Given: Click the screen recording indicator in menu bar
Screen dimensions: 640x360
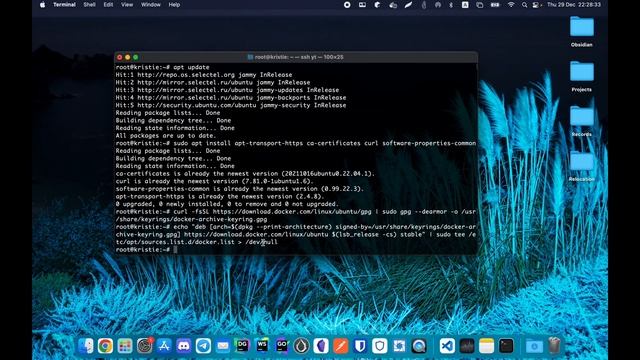Looking at the screenshot, I should click(x=347, y=5).
